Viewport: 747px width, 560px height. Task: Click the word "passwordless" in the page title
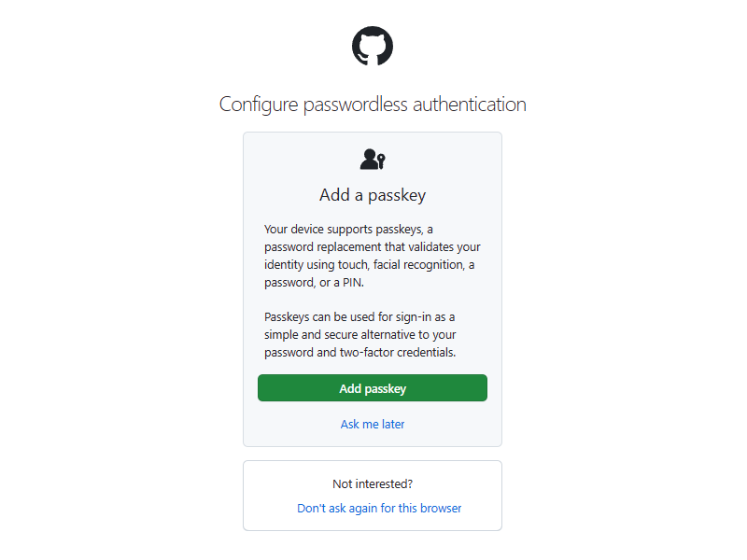(356, 105)
